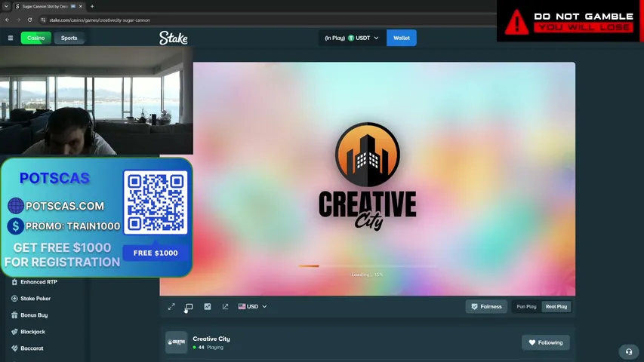
Task: Open the USDT currency dropdown
Action: 352,38
